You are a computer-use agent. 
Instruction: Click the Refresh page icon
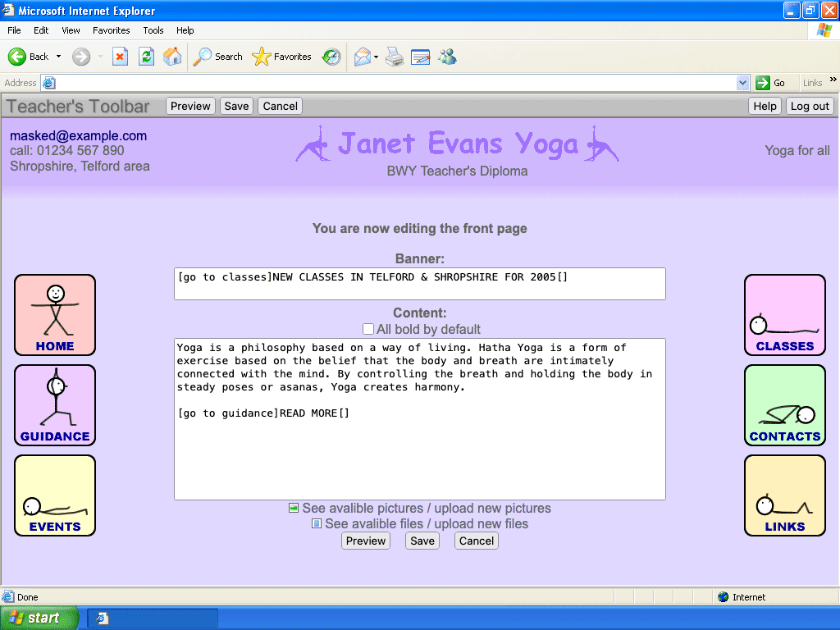146,57
